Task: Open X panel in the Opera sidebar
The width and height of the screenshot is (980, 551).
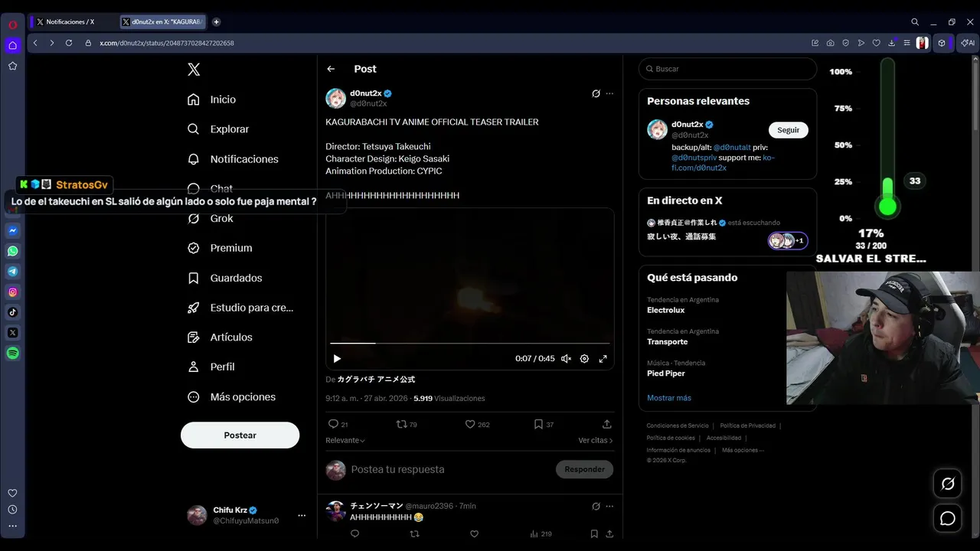Action: (x=13, y=333)
